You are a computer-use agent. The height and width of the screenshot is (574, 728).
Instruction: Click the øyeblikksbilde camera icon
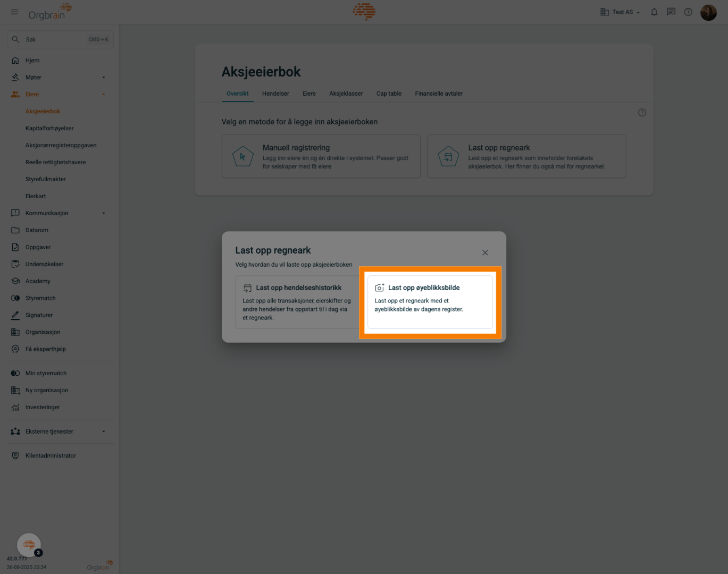point(380,288)
